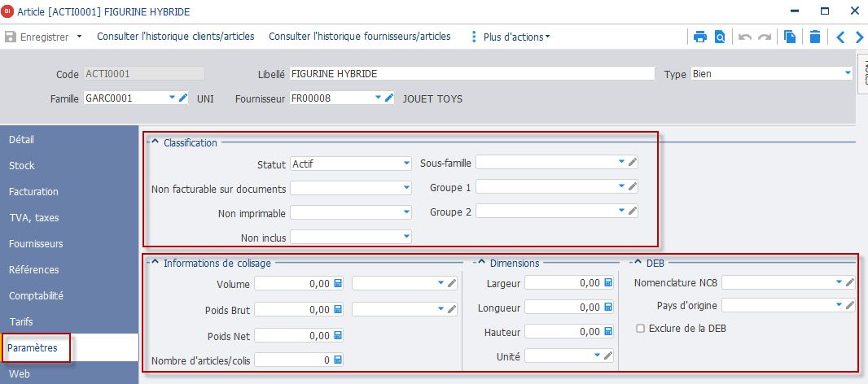This screenshot has height=384, width=868.
Task: Open calculator for Volume field
Action: click(x=338, y=283)
